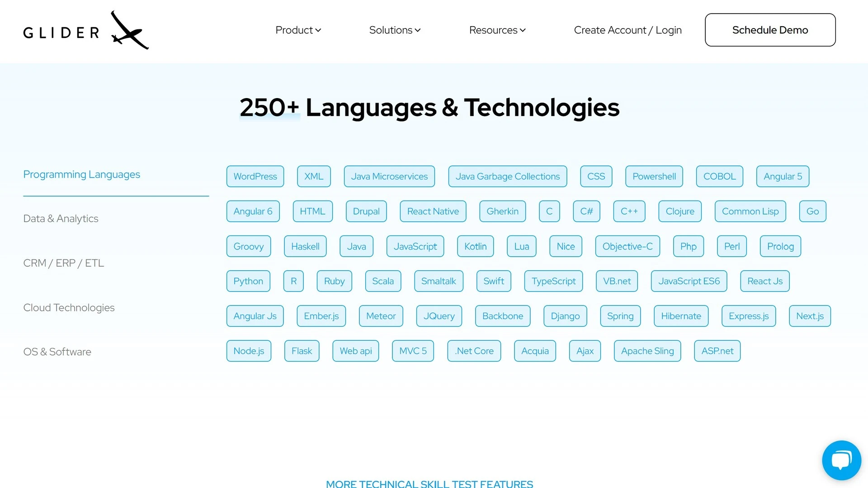
Task: Click the CSS tag
Action: pyautogui.click(x=596, y=176)
